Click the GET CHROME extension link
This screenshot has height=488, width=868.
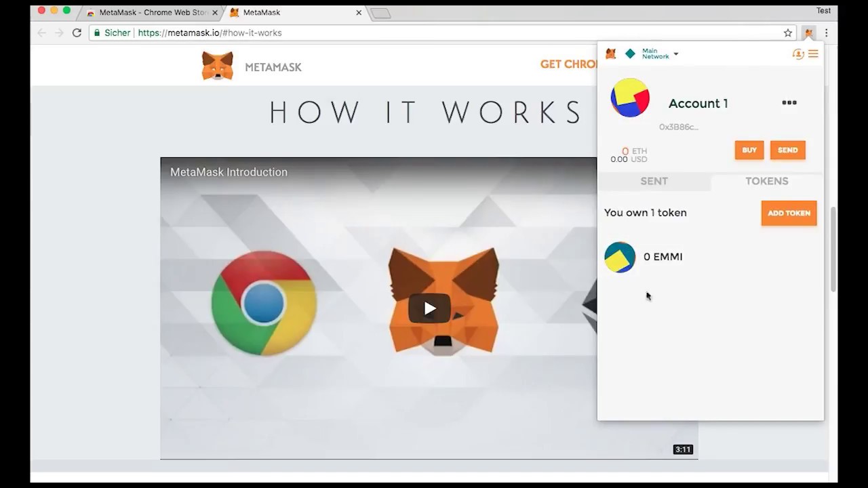click(568, 64)
